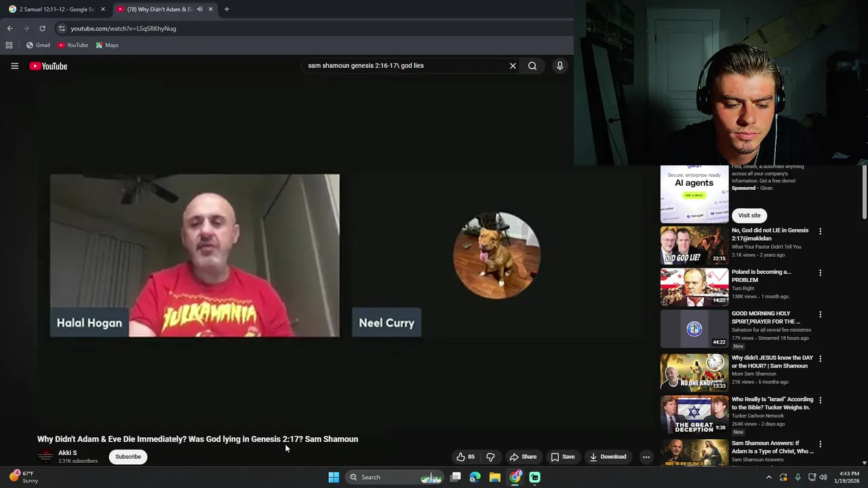Open options for 'Why didn't JESUS know' video
This screenshot has width=868, height=488.
[820, 359]
